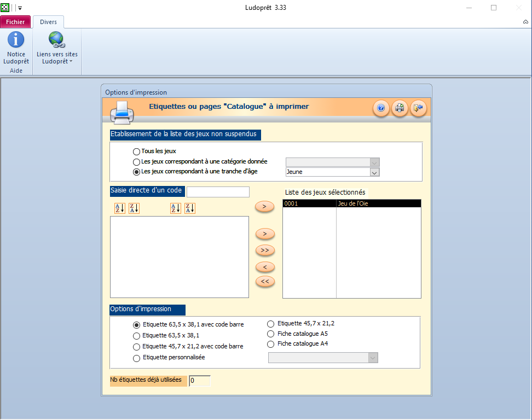Click the rightmost Z-A descending sort icon
Viewport: 532px width, 420px height.
190,208
